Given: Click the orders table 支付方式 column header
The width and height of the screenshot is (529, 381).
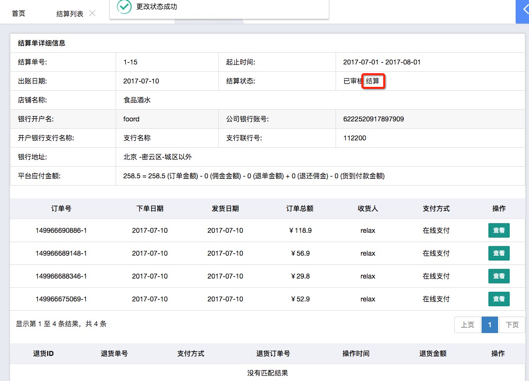Looking at the screenshot, I should (x=436, y=209).
